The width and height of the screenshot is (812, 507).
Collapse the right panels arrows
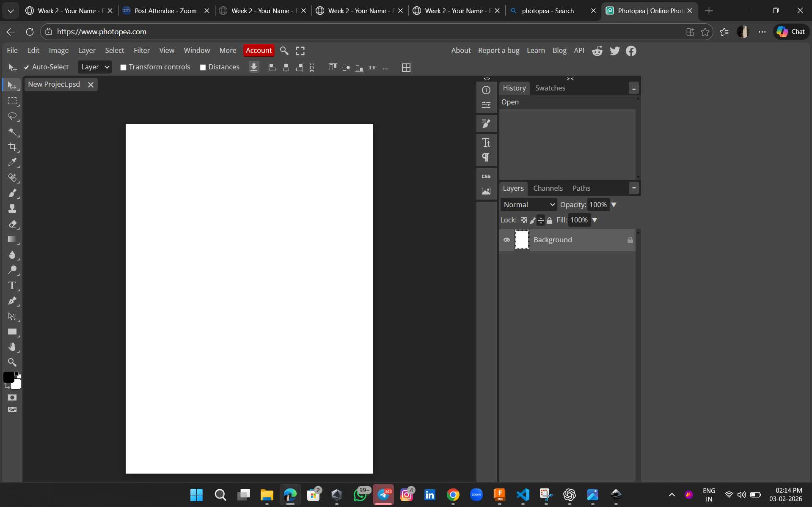(570, 79)
